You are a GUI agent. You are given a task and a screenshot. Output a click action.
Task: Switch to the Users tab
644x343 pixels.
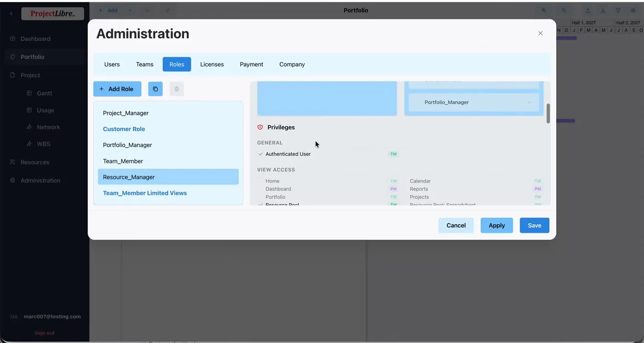[x=112, y=64]
